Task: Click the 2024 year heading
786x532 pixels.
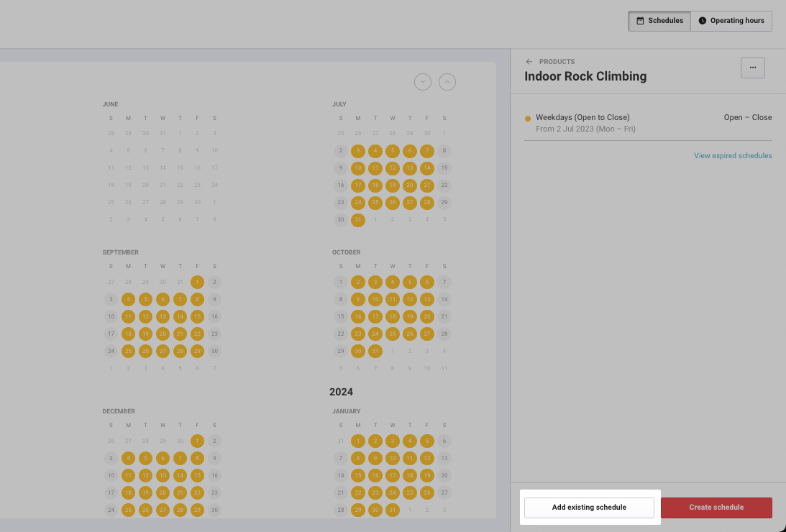Action: coord(341,392)
